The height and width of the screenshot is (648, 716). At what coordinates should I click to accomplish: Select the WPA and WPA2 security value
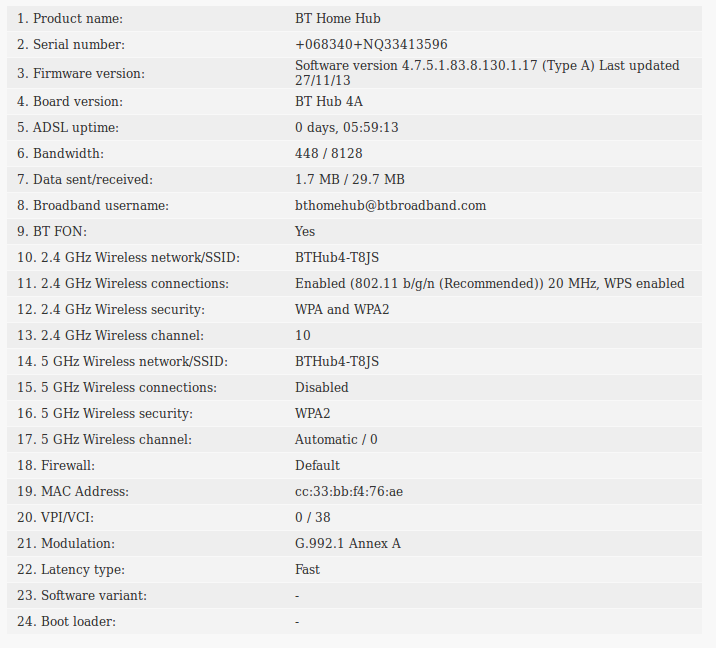click(x=342, y=310)
